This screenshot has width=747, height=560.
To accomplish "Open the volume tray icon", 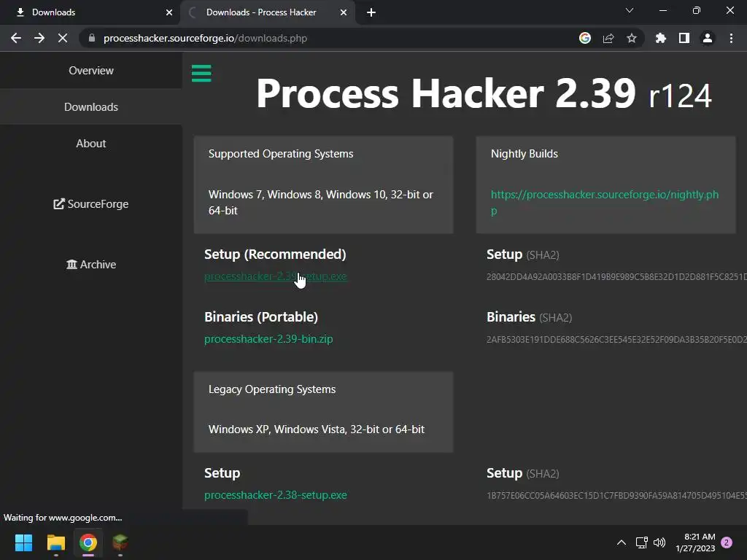I will click(659, 542).
